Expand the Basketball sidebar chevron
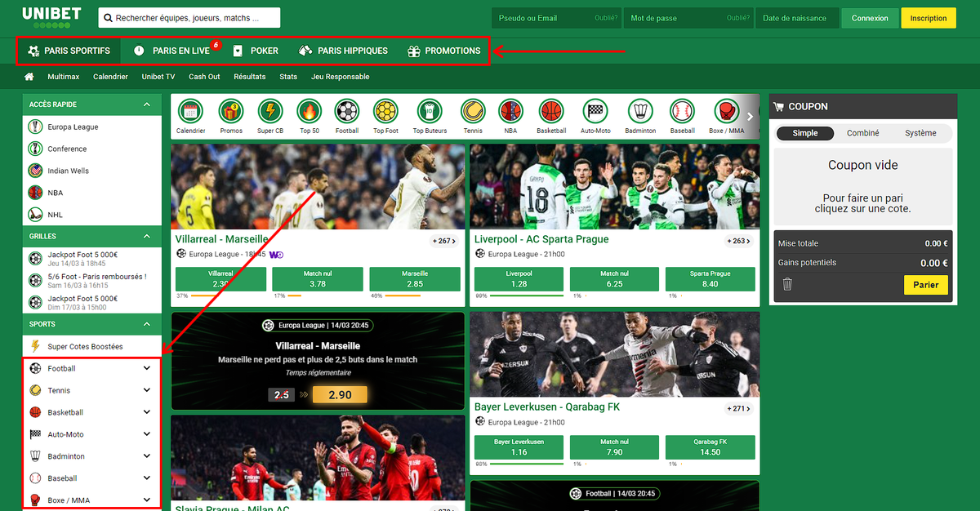Image resolution: width=980 pixels, height=511 pixels. [147, 412]
